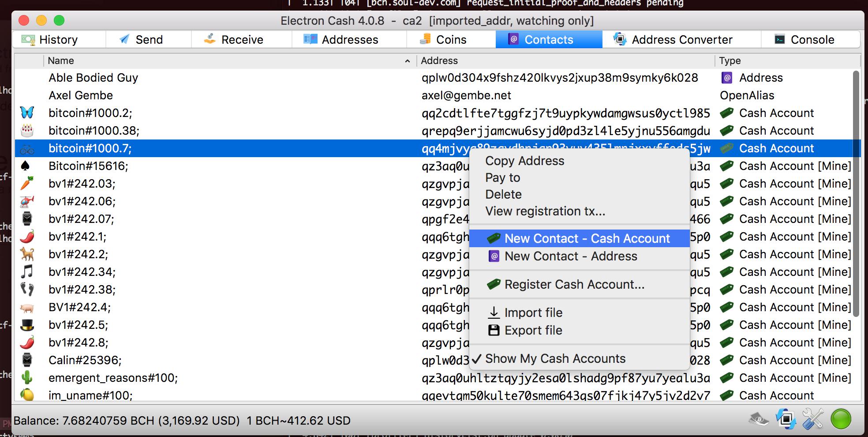Select the bv1#242.34; contact name
The image size is (868, 437).
pyautogui.click(x=82, y=272)
